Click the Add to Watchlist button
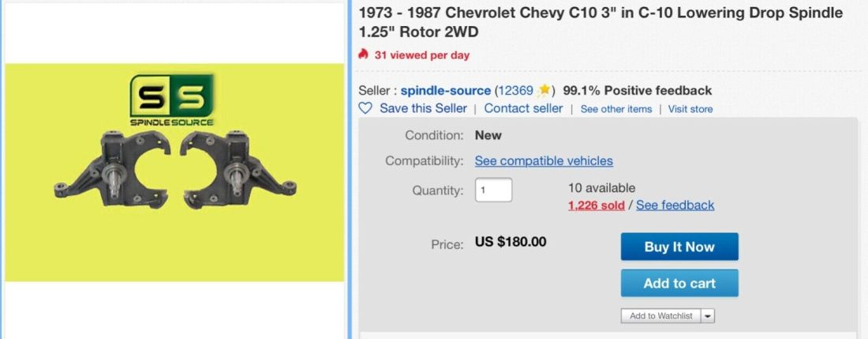868x339 pixels. pos(660,316)
